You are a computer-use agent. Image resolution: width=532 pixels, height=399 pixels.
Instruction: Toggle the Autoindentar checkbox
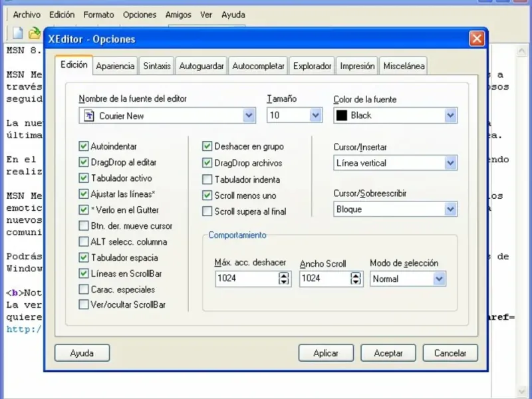point(84,146)
